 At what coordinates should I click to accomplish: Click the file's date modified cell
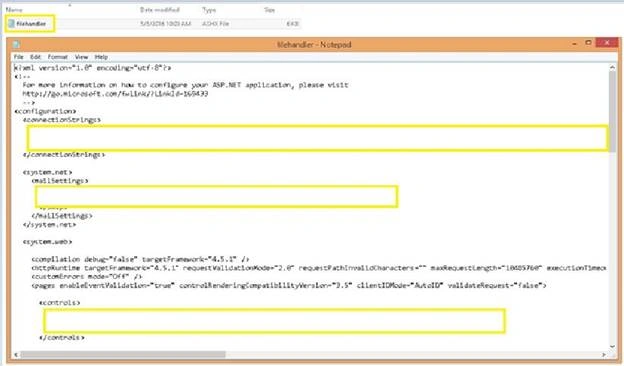[x=166, y=24]
